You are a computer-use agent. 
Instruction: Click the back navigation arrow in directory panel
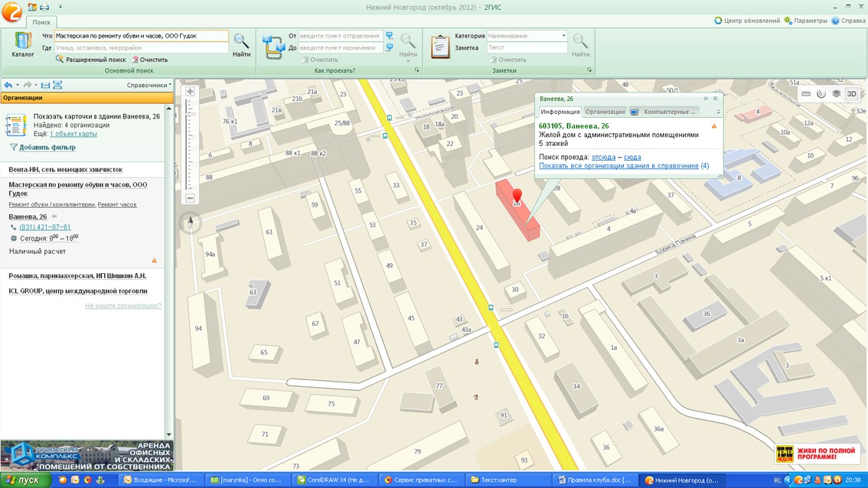[8, 85]
